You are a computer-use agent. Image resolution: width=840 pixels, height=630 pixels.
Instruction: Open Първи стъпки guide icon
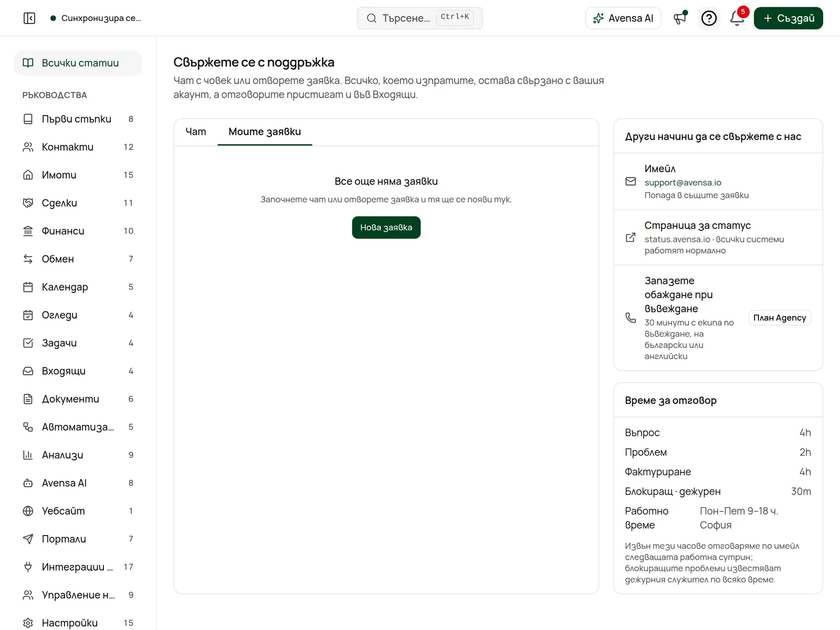[x=28, y=119]
